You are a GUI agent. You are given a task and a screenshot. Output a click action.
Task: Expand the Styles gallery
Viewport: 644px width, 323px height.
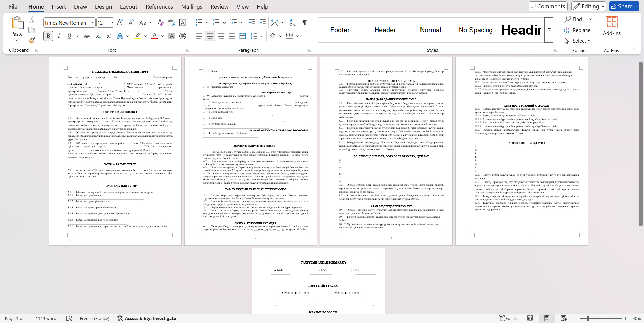click(x=549, y=30)
